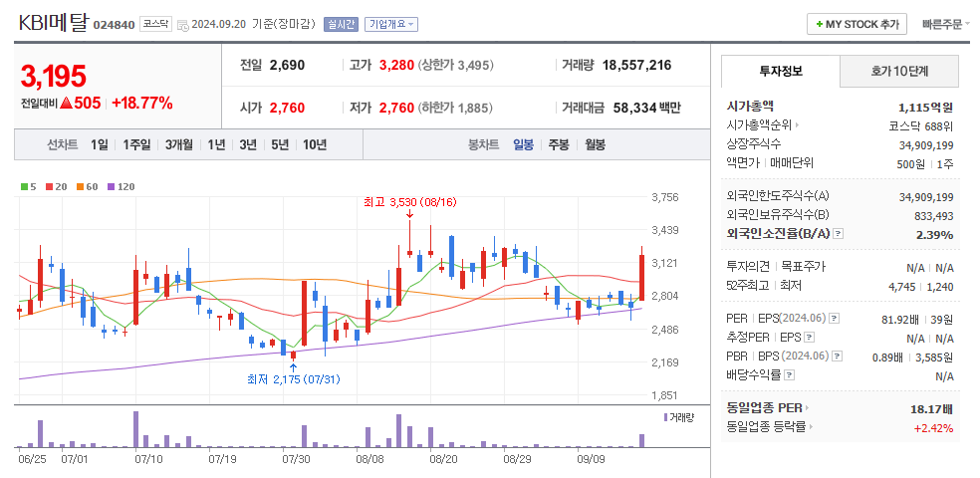The image size is (980, 478).
Task: Select the 1년 line chart period
Action: pyautogui.click(x=216, y=145)
